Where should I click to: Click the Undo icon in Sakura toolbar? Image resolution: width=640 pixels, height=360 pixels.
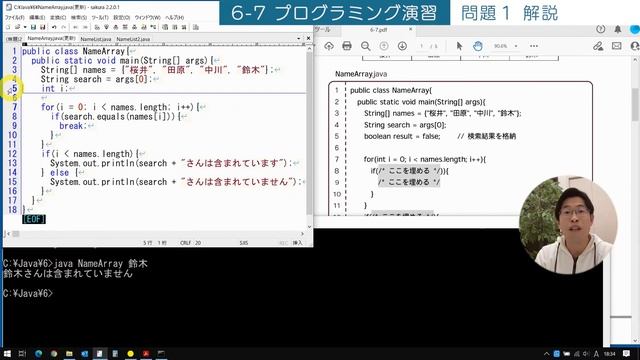[54, 27]
